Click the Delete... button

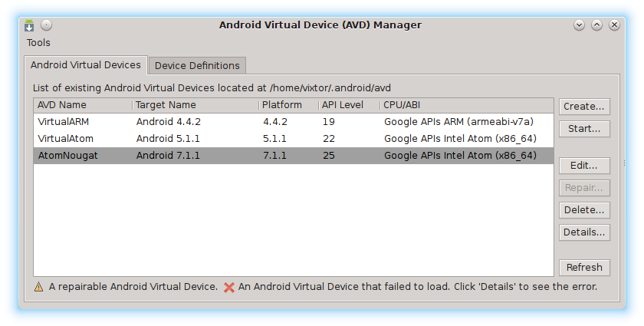click(x=584, y=210)
